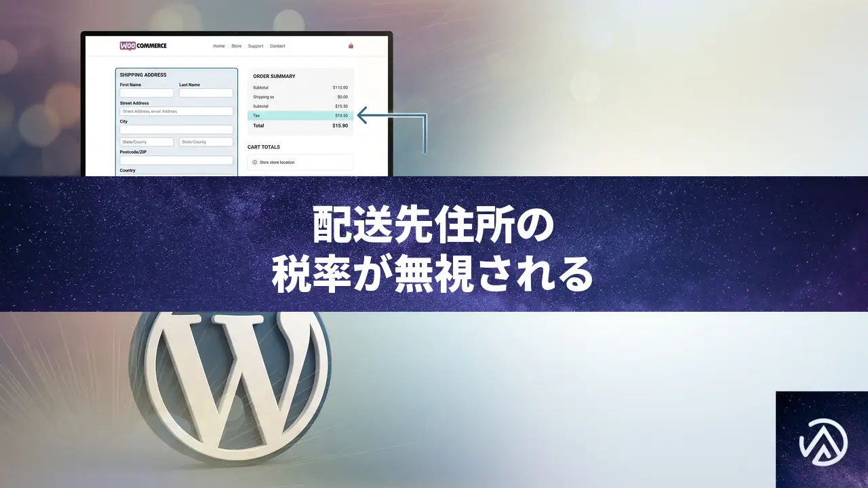
Task: Click the Country field label
Action: [127, 171]
